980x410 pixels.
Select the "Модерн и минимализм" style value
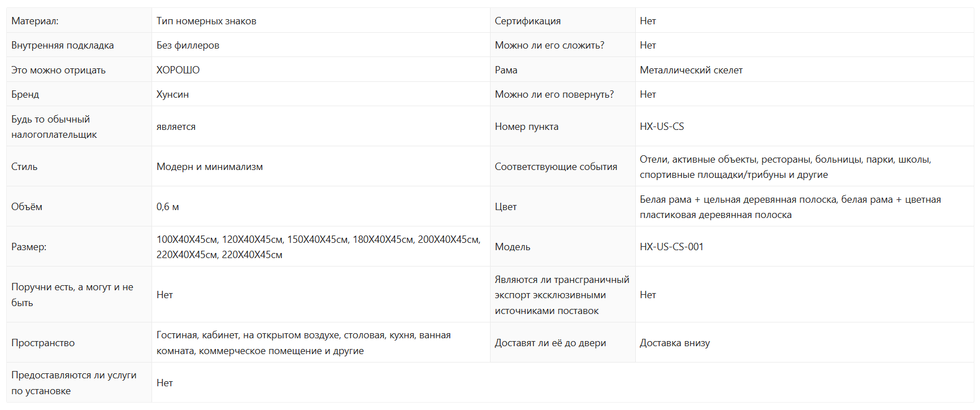tap(209, 167)
